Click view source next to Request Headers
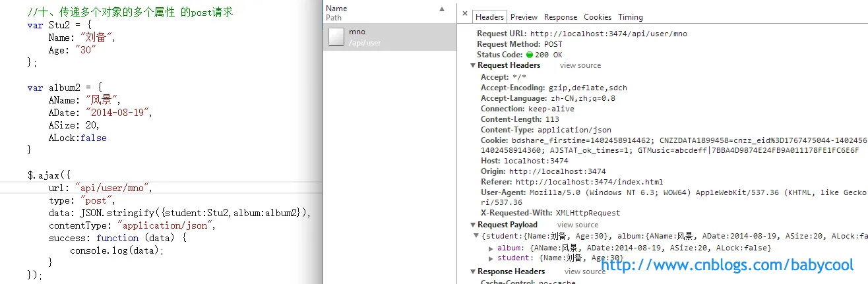The image size is (868, 284). coord(580,66)
